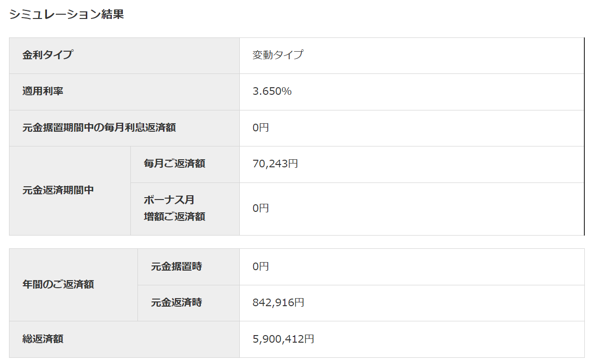The height and width of the screenshot is (364, 591).
Task: Click the 適用利率 row label
Action: [x=43, y=91]
